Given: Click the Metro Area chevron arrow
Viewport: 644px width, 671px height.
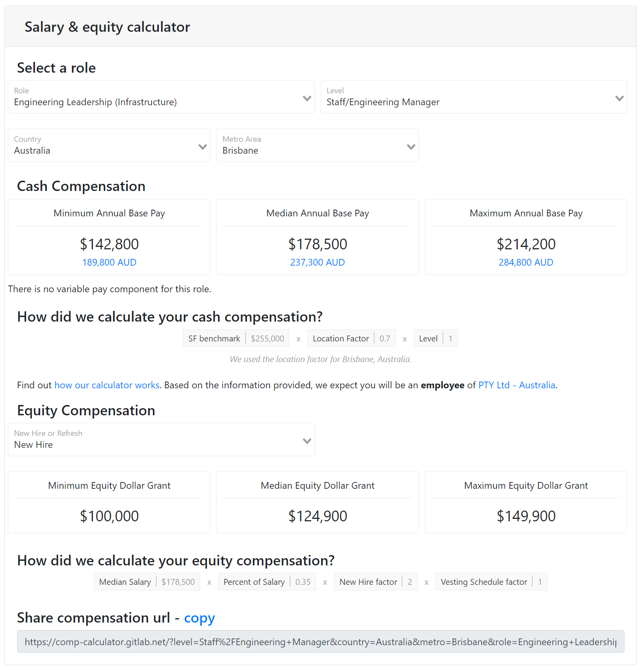Looking at the screenshot, I should [411, 147].
